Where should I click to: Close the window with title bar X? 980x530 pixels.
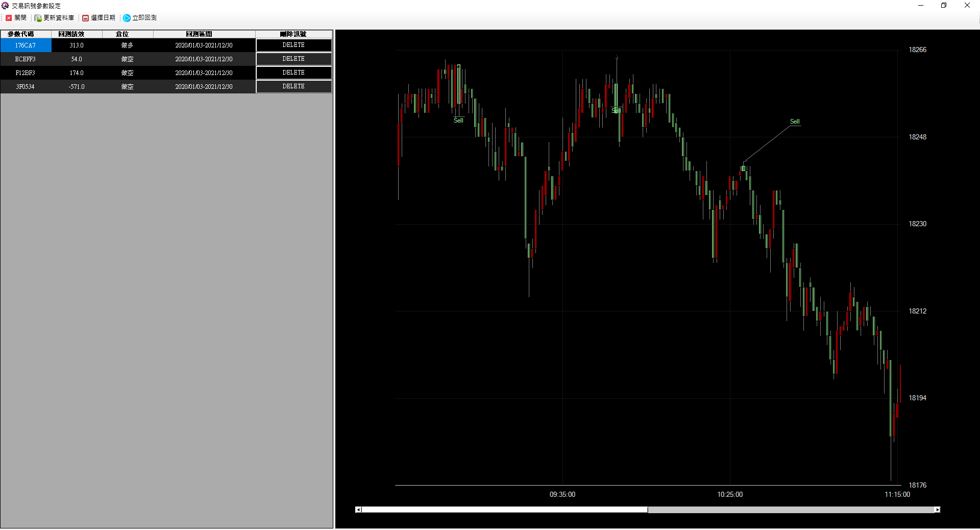click(x=967, y=6)
